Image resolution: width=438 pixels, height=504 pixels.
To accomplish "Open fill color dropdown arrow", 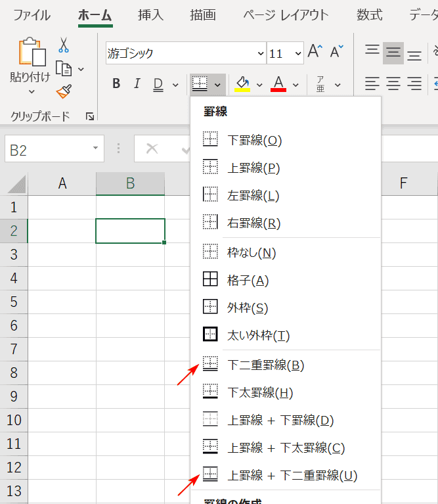I will tap(259, 85).
